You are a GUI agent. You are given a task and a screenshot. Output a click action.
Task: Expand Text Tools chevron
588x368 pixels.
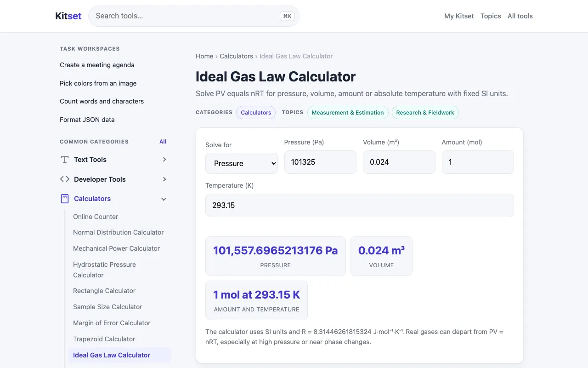click(x=164, y=160)
